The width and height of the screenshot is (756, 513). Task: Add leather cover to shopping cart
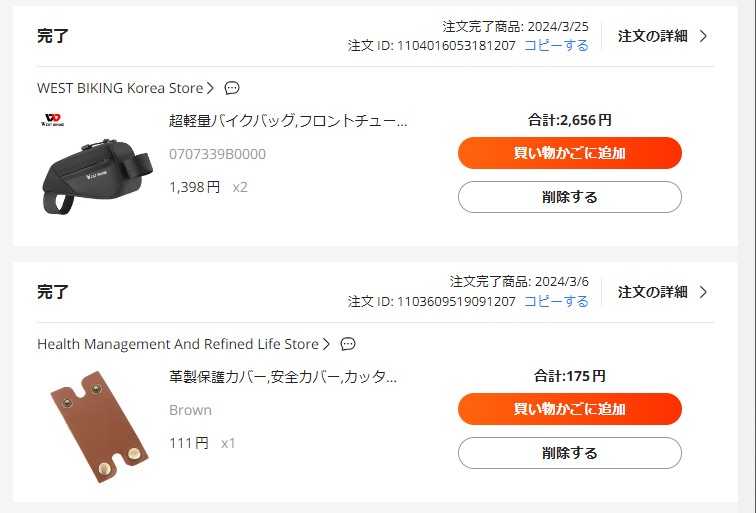[569, 409]
